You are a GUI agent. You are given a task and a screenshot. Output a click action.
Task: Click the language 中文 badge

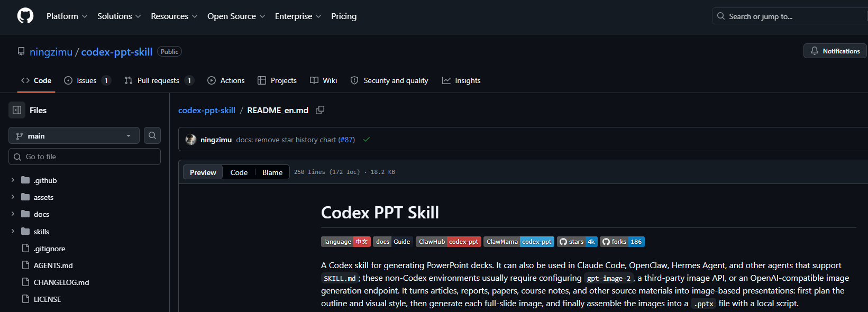point(346,242)
